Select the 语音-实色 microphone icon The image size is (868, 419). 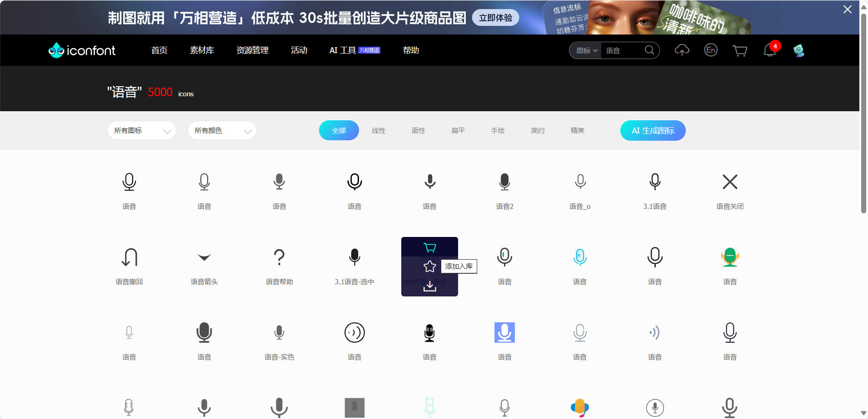279,333
